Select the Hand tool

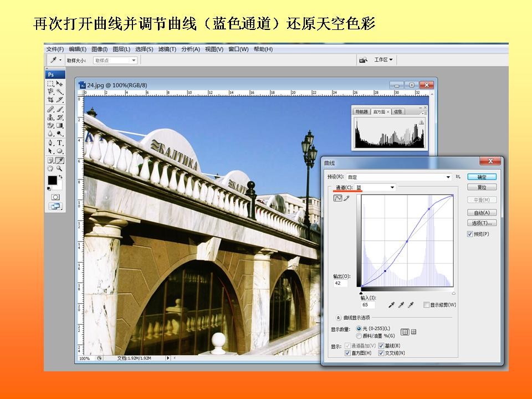[x=50, y=168]
